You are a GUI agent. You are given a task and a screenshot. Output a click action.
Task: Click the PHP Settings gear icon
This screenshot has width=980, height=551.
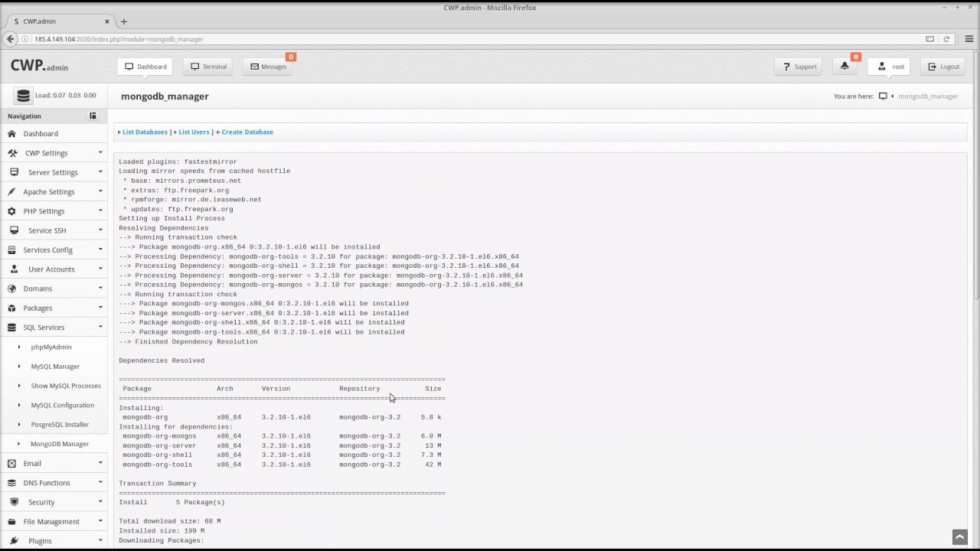click(x=11, y=211)
